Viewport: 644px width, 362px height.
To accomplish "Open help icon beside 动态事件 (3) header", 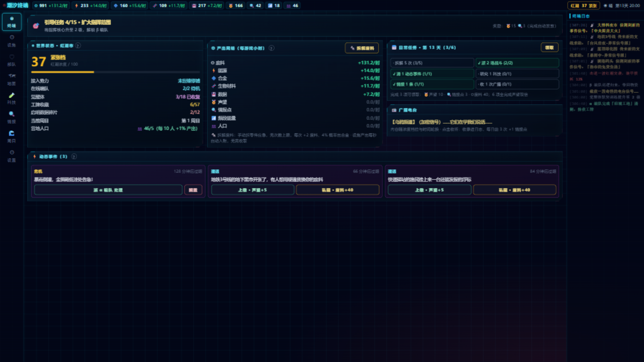I will [74, 157].
